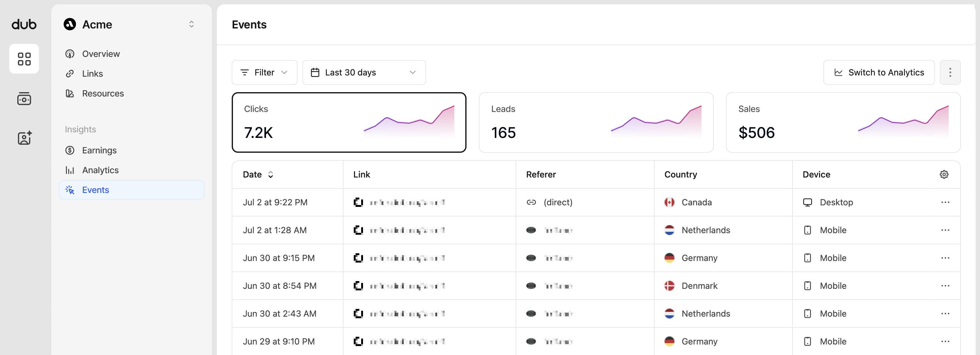
Task: Open row menu for Jun 30 at 2:43 AM
Action: point(945,314)
